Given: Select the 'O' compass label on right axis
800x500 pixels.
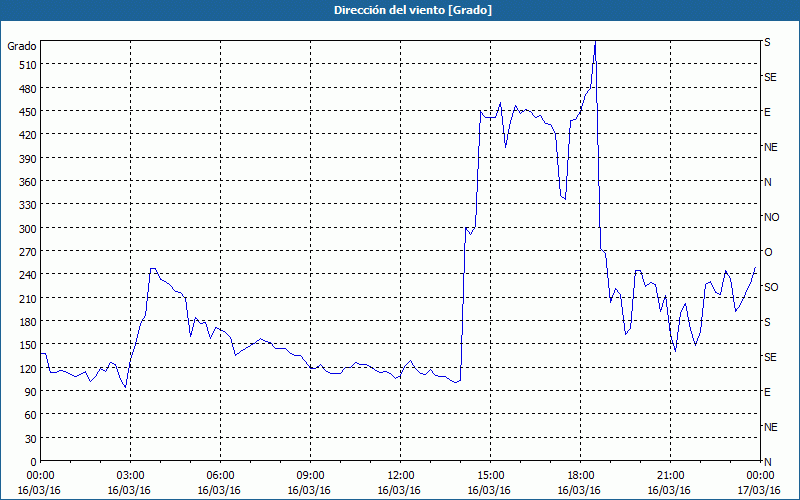Looking at the screenshot, I should point(768,252).
